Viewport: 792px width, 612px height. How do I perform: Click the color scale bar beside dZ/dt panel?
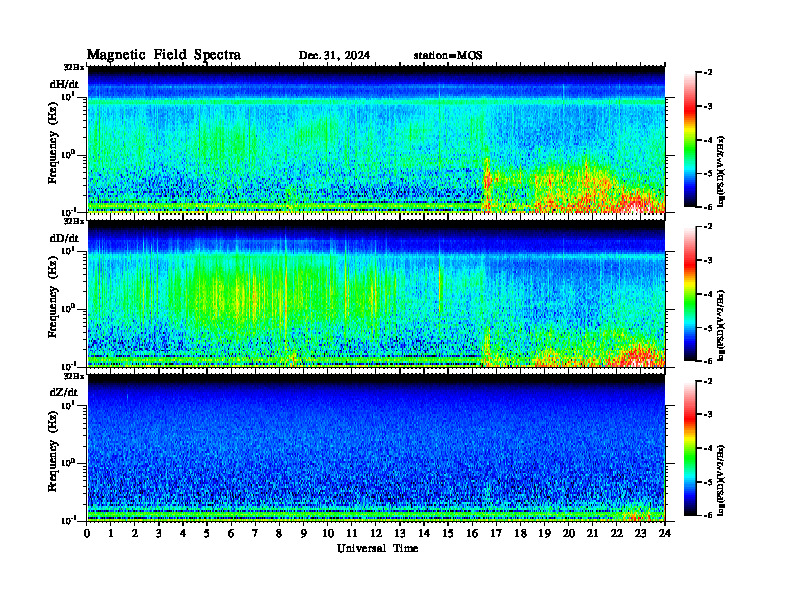[x=689, y=448]
